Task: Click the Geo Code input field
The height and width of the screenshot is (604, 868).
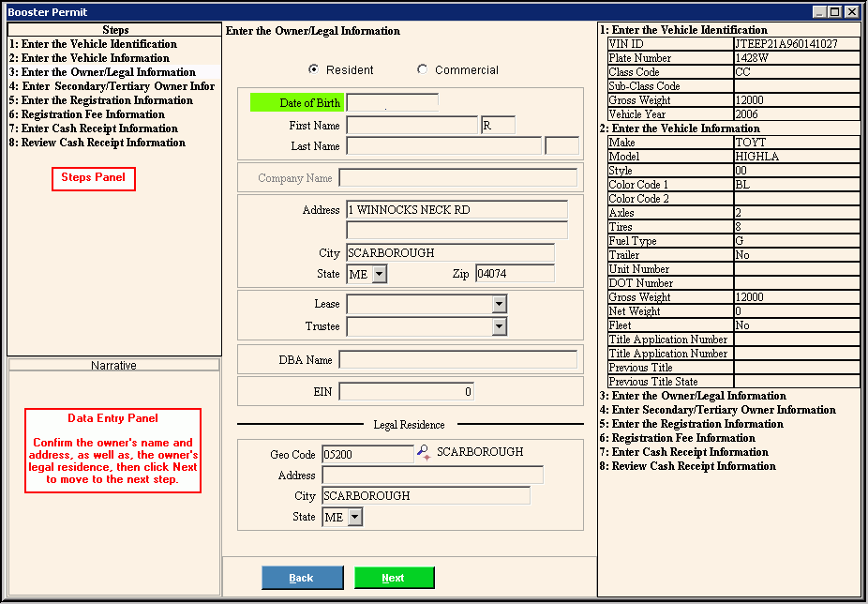Action: (x=367, y=454)
